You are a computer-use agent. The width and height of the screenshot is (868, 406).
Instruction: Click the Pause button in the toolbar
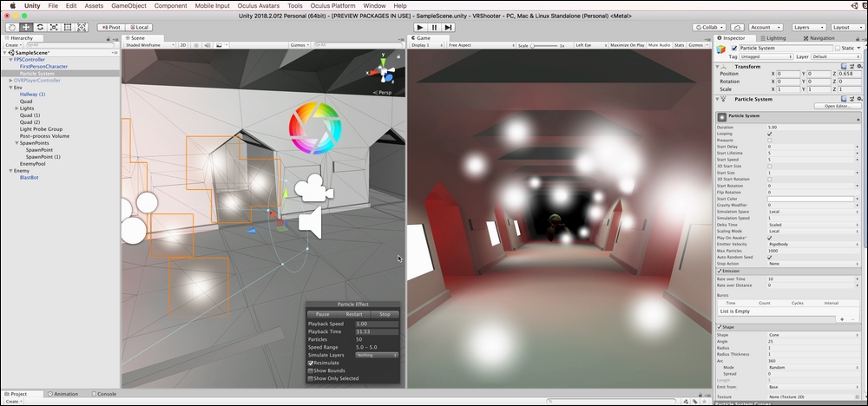click(435, 27)
